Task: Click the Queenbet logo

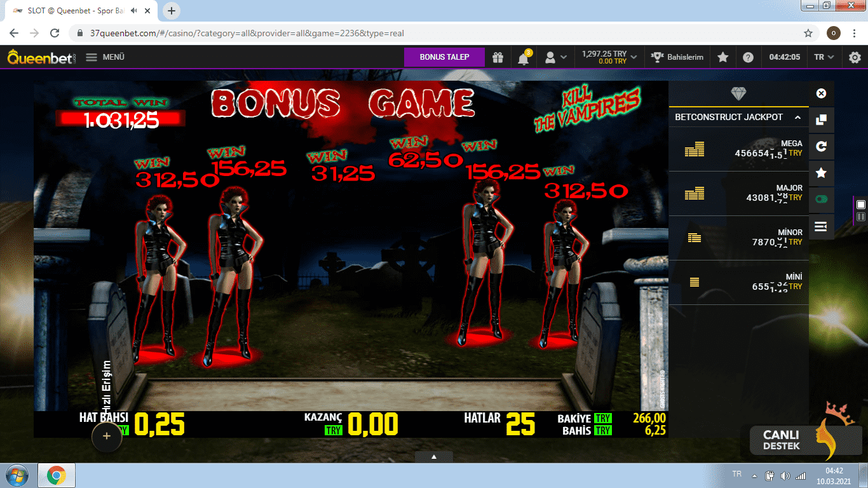Action: pos(42,57)
